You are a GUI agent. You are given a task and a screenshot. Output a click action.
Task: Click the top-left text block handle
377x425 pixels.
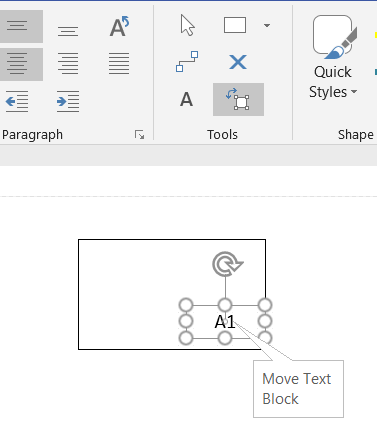point(186,305)
